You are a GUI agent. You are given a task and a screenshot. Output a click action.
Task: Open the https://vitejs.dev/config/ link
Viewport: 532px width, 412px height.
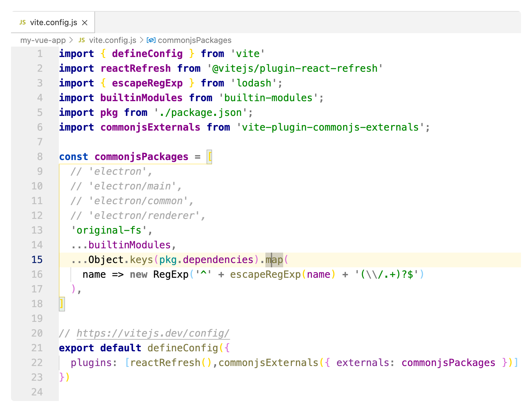click(153, 333)
